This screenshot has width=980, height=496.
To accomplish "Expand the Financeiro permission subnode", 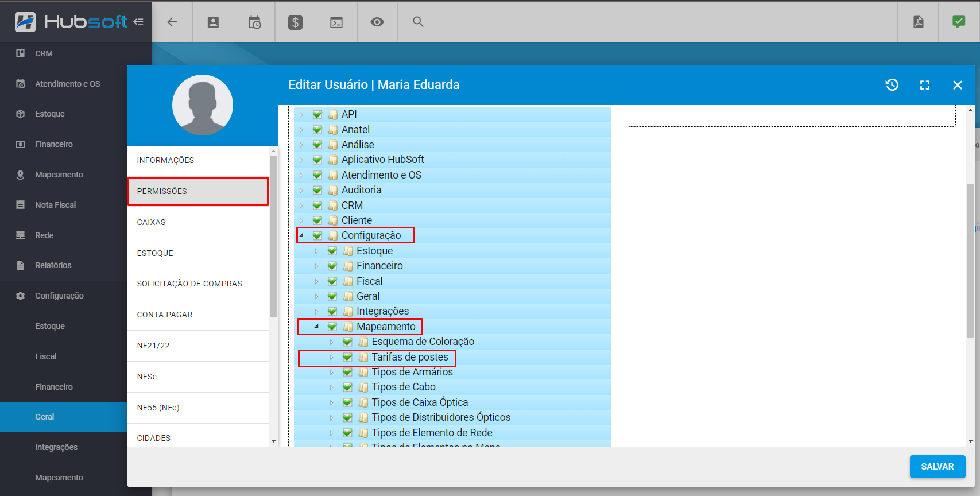I will [x=316, y=266].
